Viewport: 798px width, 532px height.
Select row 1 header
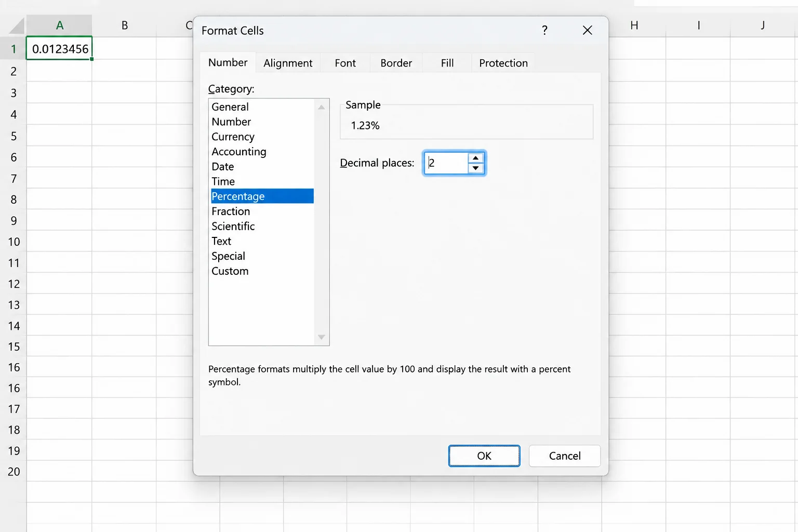(x=14, y=49)
